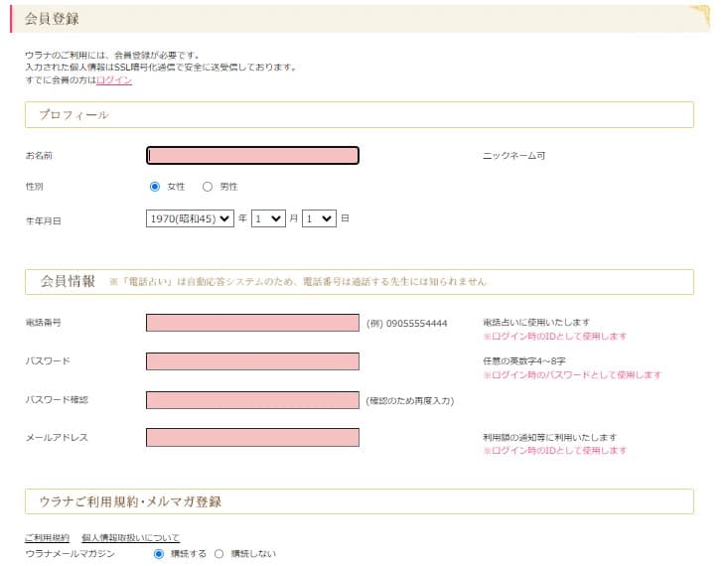This screenshot has width=728, height=566.
Task: Open the ご利用規約 terms link
Action: [x=47, y=537]
